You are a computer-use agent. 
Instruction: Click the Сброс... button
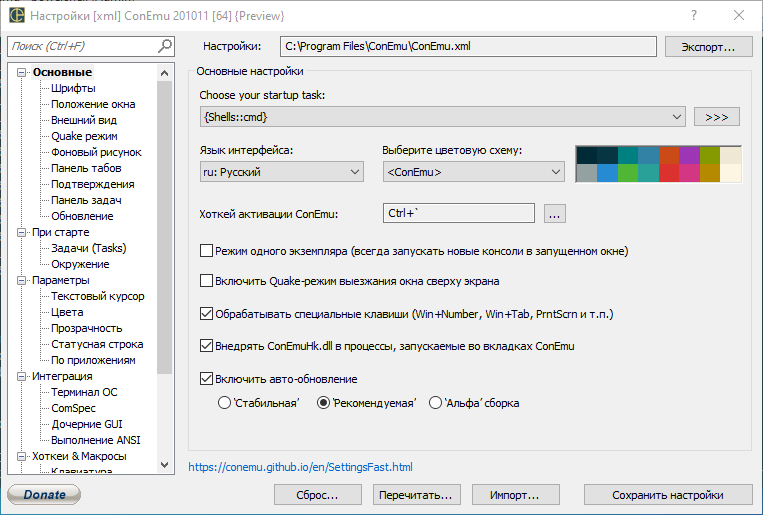(317, 495)
